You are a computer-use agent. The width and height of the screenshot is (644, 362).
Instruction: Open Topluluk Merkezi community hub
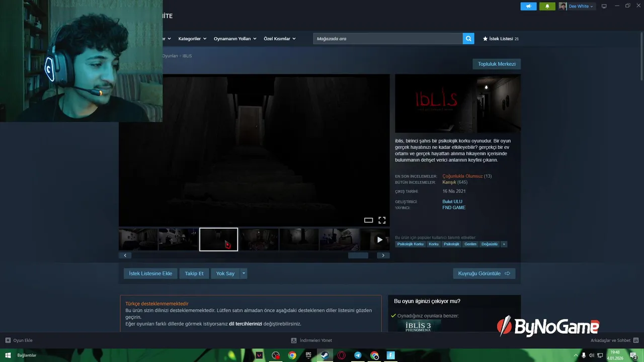tap(497, 64)
